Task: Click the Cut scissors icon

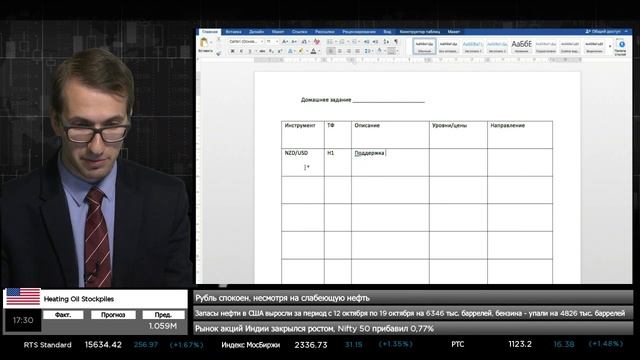Action: coord(219,39)
